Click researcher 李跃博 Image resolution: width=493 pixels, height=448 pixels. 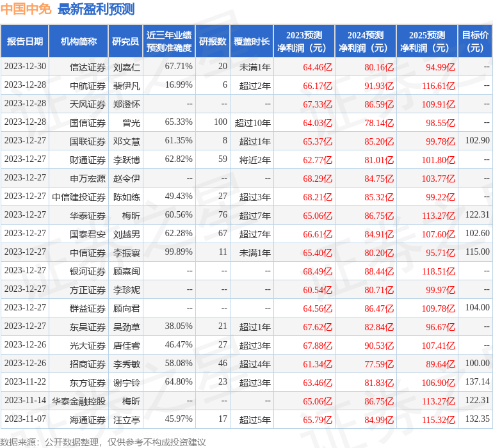[x=127, y=160]
